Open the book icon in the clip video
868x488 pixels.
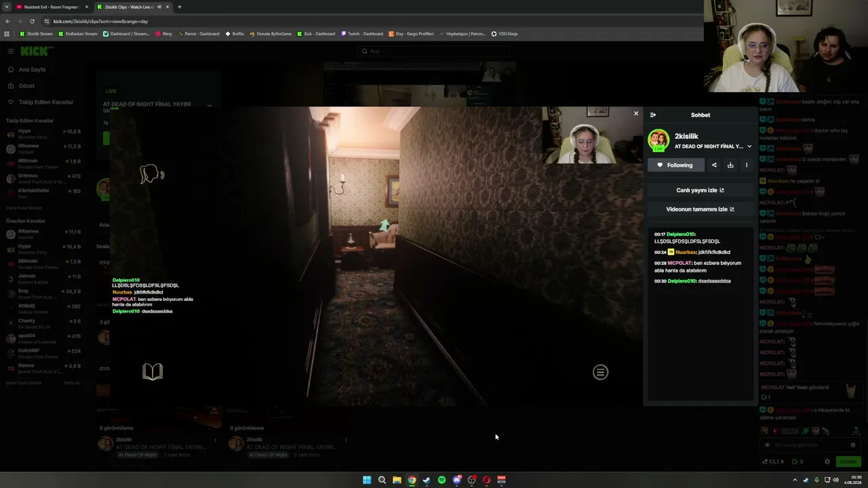153,371
